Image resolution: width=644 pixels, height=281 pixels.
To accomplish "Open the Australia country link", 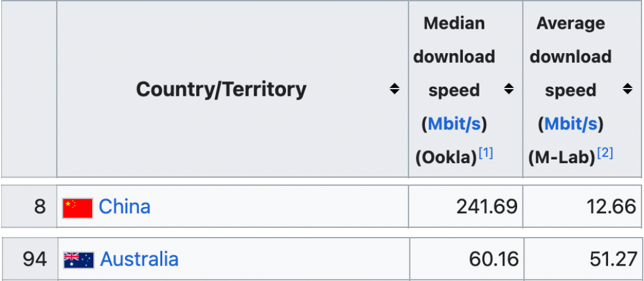I will tap(139, 259).
